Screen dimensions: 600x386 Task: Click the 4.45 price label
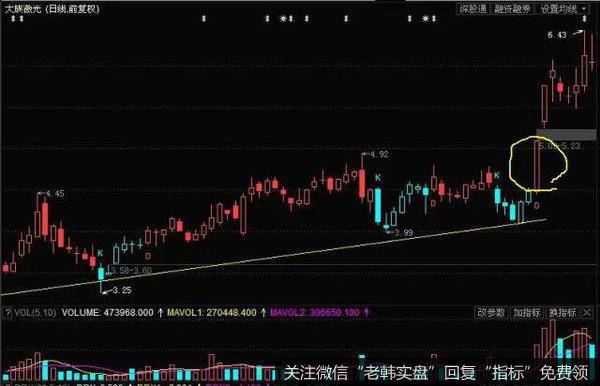pos(55,194)
